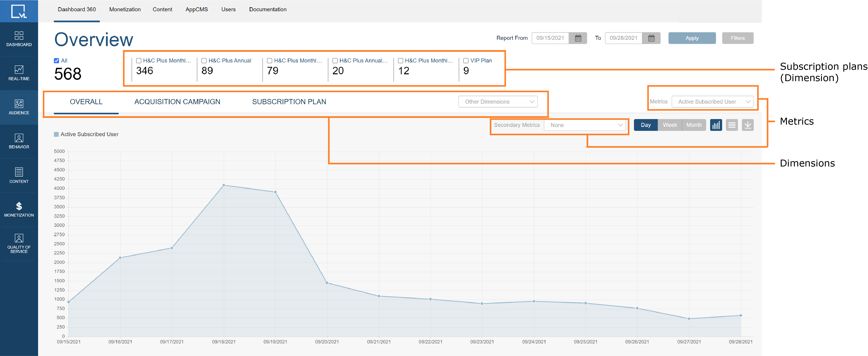868x356 pixels.
Task: Click the Overview page heading
Action: tap(94, 39)
